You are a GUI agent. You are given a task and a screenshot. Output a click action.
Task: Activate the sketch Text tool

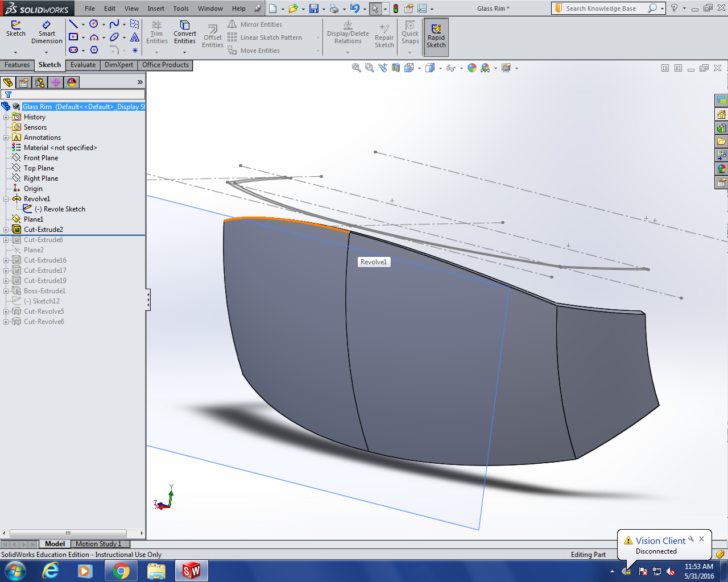pos(135,37)
